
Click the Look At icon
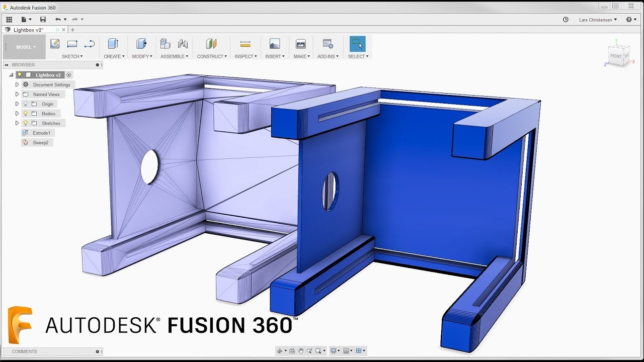292,350
